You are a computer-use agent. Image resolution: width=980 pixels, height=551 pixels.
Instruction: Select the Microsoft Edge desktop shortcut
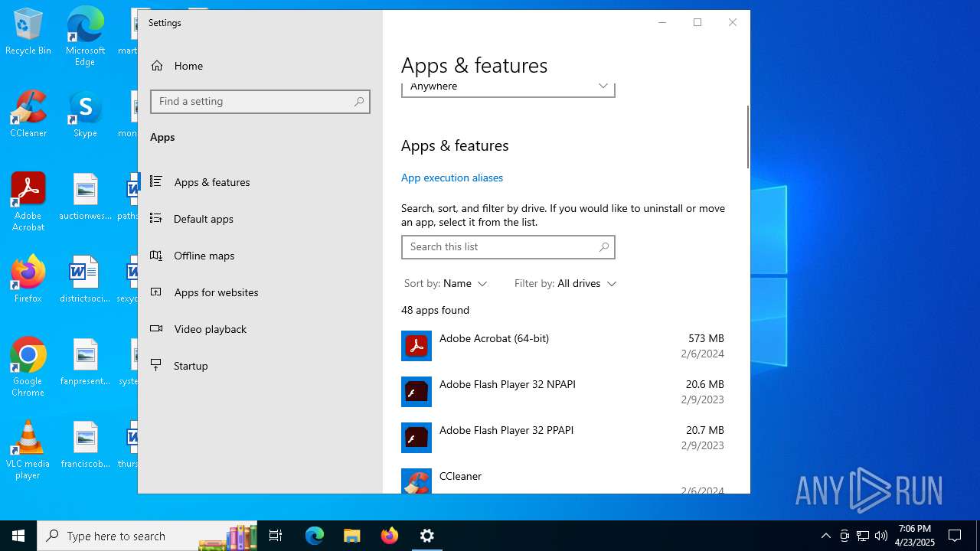(85, 37)
